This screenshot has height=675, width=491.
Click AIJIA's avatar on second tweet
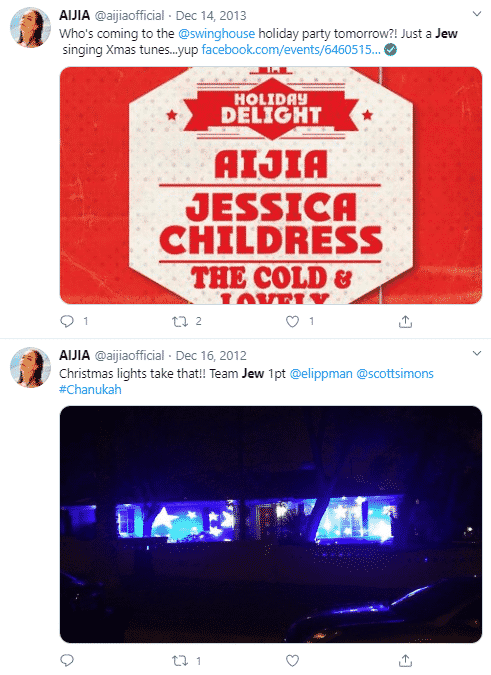coord(30,367)
